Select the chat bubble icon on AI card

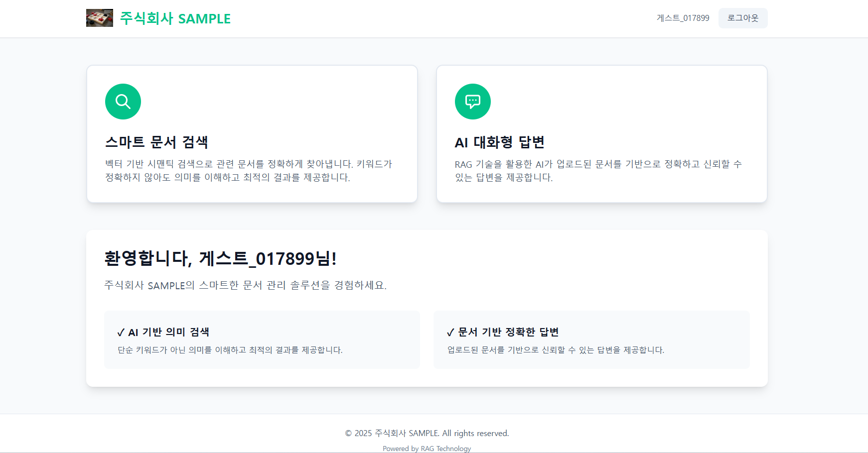(x=472, y=101)
